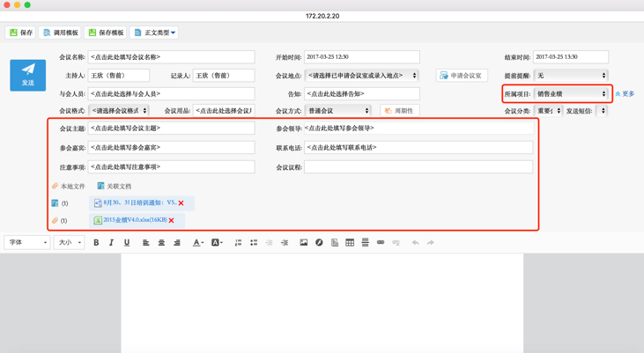Open the 正文类型 dropdown menu

click(154, 33)
